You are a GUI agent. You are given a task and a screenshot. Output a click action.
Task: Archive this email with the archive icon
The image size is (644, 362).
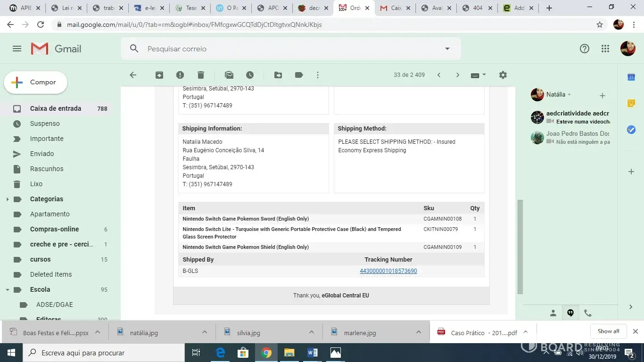[159, 75]
